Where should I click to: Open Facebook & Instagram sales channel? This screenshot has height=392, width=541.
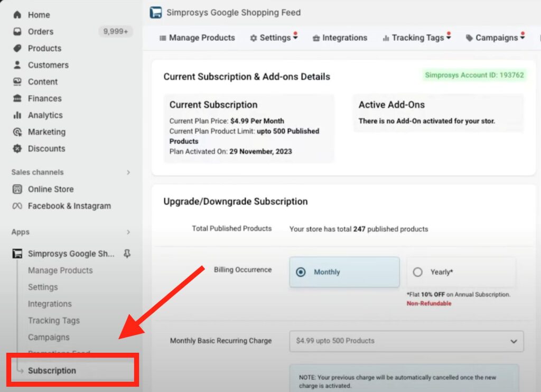(x=69, y=206)
